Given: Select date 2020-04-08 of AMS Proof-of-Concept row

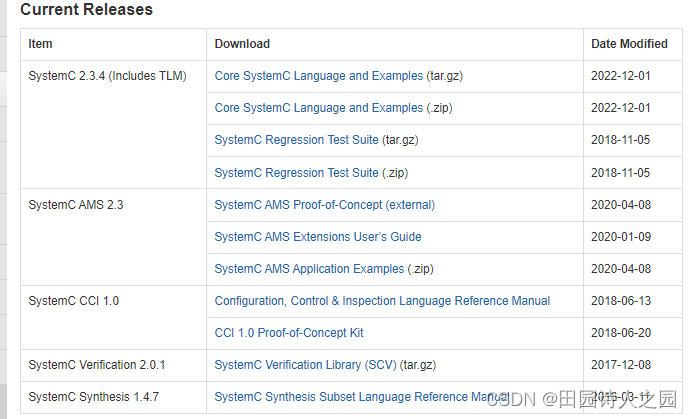Looking at the screenshot, I should point(621,205).
